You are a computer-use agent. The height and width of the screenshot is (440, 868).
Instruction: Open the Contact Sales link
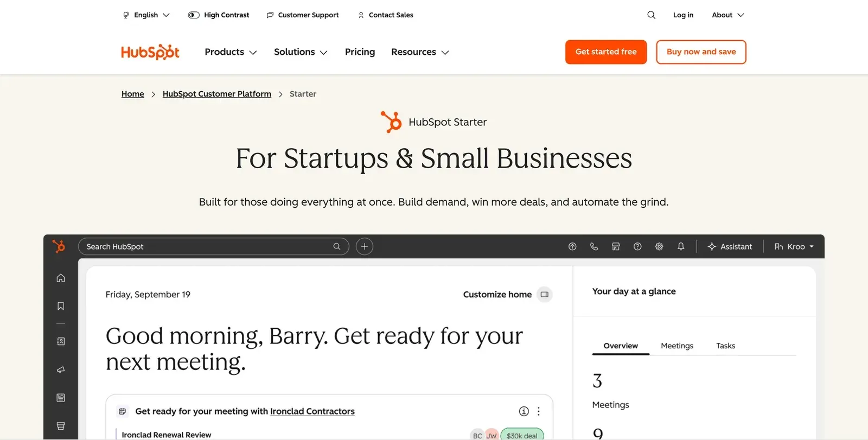(386, 15)
